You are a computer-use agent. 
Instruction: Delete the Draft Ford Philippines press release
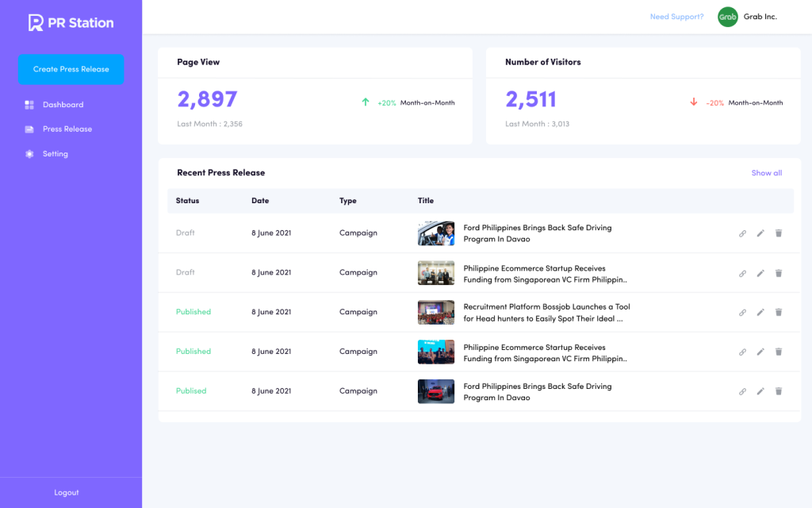pyautogui.click(x=779, y=233)
